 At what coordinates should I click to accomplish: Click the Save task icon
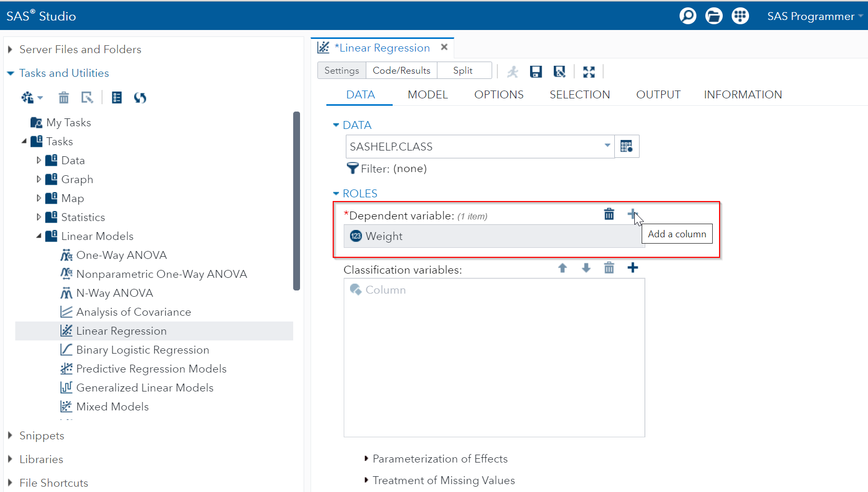(x=536, y=72)
